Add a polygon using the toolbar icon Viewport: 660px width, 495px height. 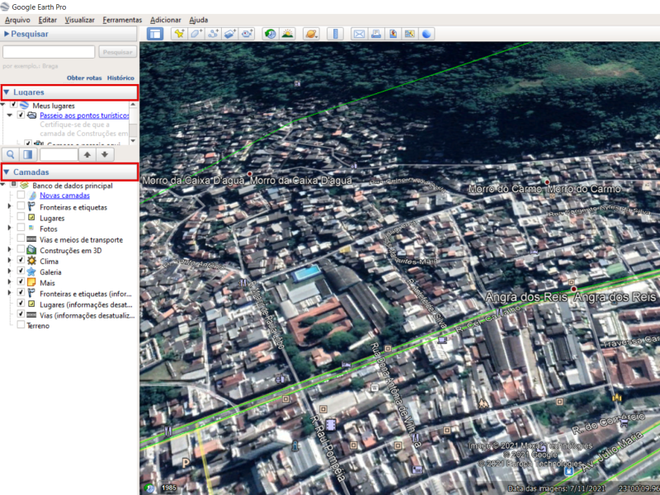[196, 34]
